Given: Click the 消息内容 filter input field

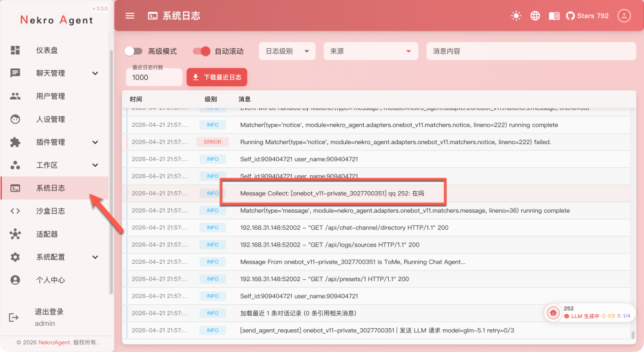Looking at the screenshot, I should [x=531, y=51].
